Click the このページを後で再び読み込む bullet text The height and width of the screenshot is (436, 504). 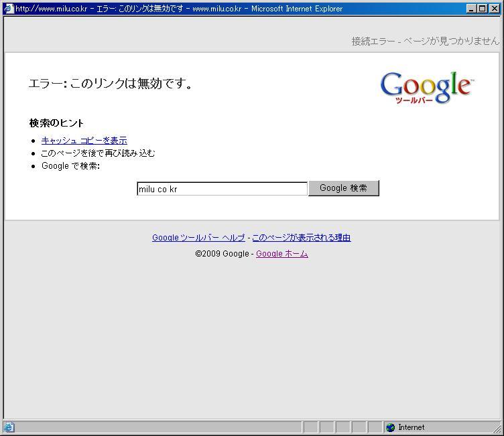(98, 153)
